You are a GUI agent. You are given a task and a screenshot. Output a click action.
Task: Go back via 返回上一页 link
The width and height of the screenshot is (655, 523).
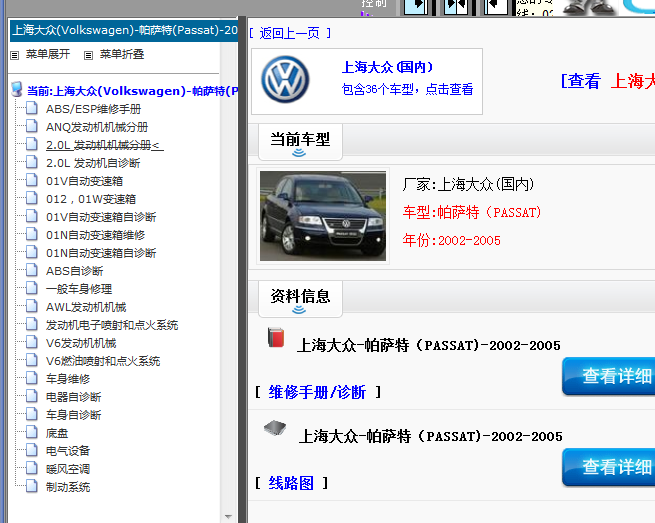[289, 33]
